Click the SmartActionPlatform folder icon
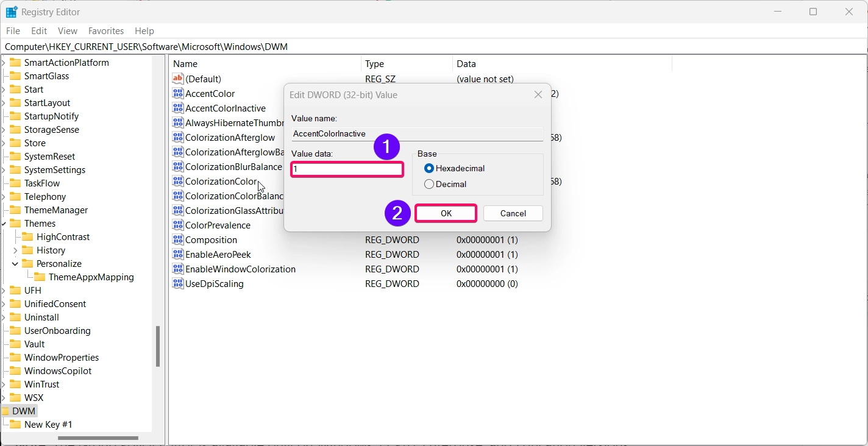Image resolution: width=868 pixels, height=446 pixels. pyautogui.click(x=15, y=62)
